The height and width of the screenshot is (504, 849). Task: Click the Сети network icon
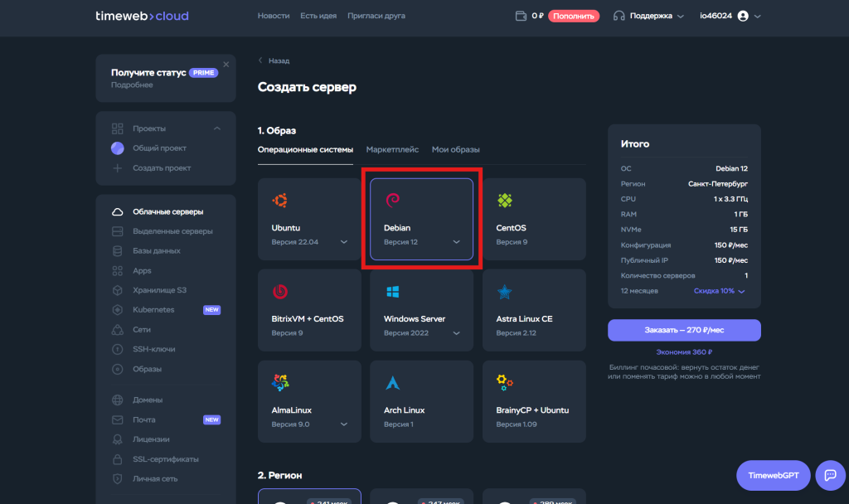pyautogui.click(x=118, y=329)
